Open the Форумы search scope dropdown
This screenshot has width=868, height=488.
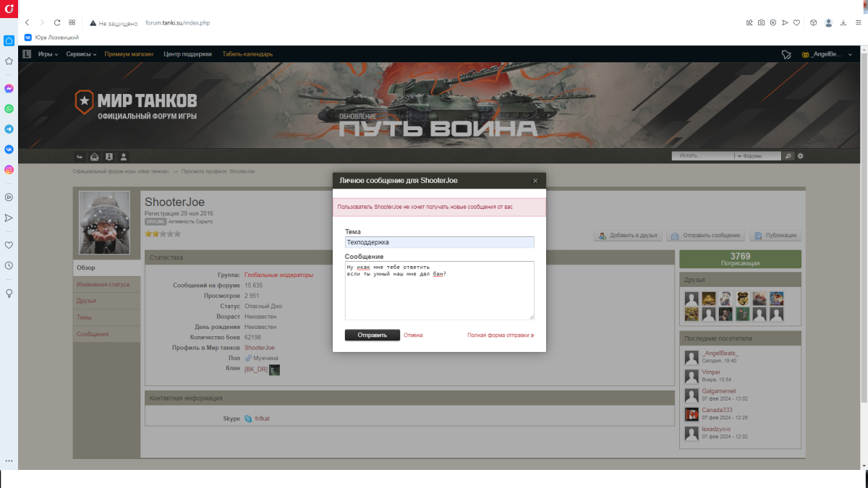click(x=758, y=155)
